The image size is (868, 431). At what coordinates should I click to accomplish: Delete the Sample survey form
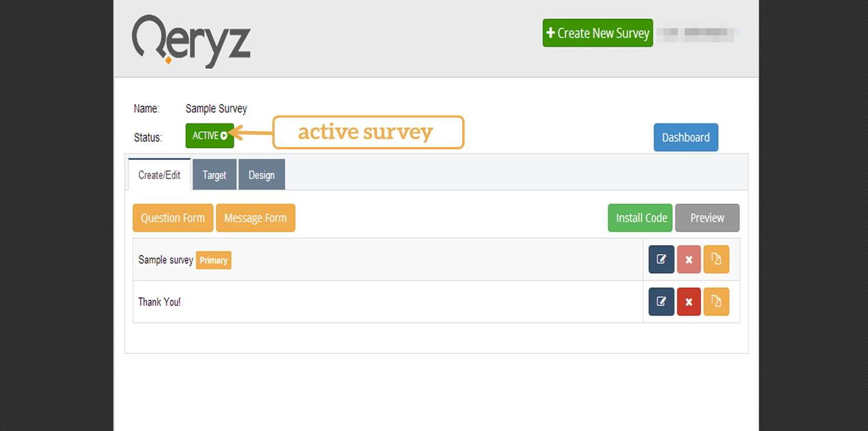689,259
